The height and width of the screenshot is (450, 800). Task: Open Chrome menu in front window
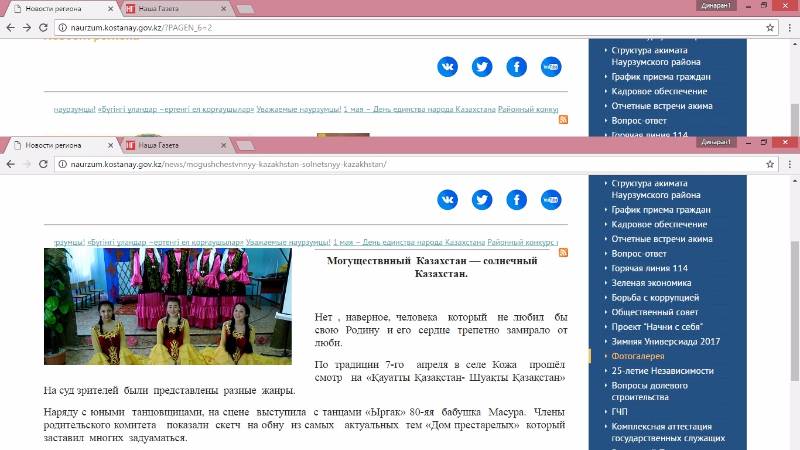789,164
